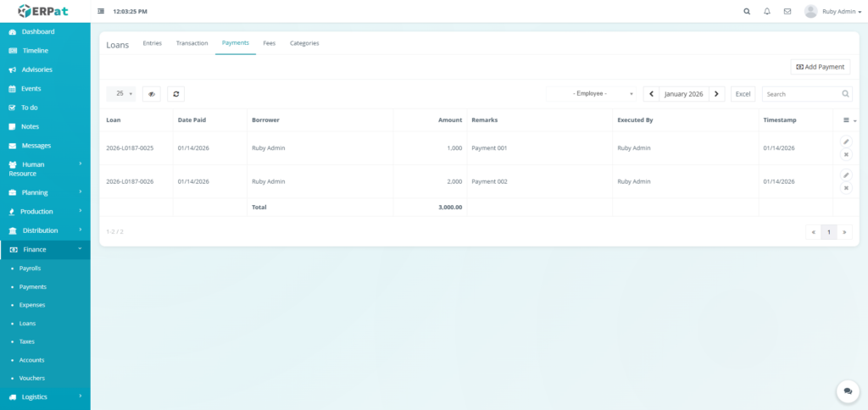868x410 pixels.
Task: Export table with Excel button
Action: [x=743, y=94]
